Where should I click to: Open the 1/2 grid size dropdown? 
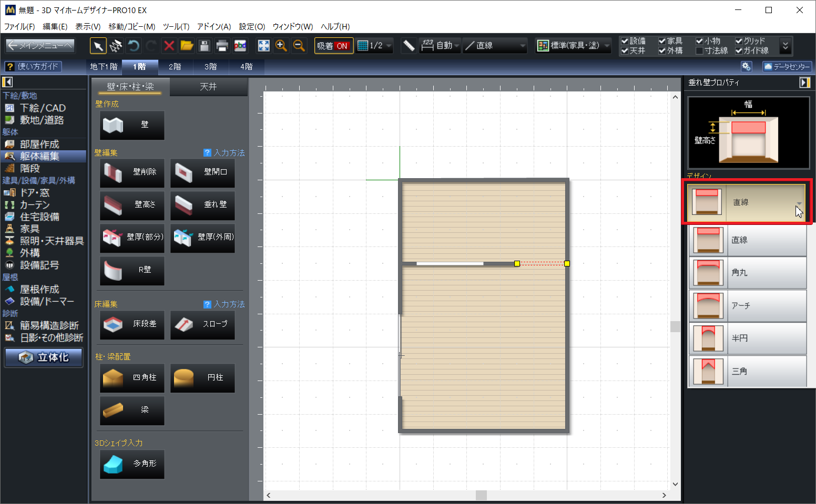tap(375, 46)
